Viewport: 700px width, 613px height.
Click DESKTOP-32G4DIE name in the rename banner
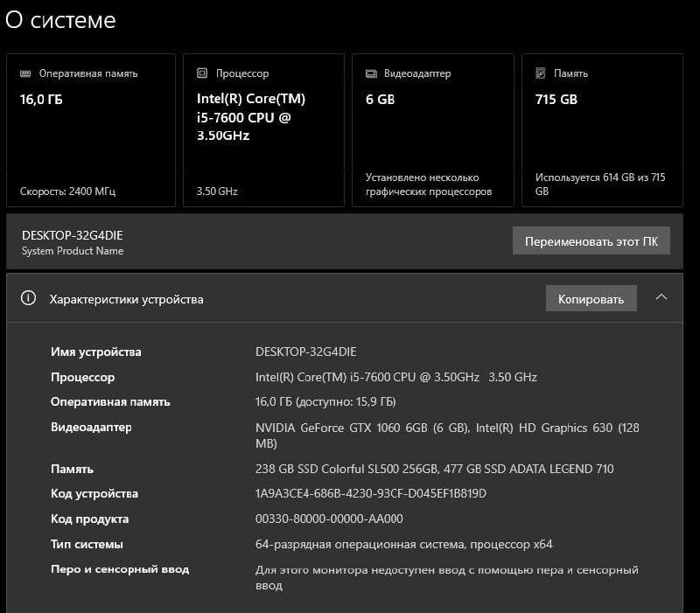(73, 235)
